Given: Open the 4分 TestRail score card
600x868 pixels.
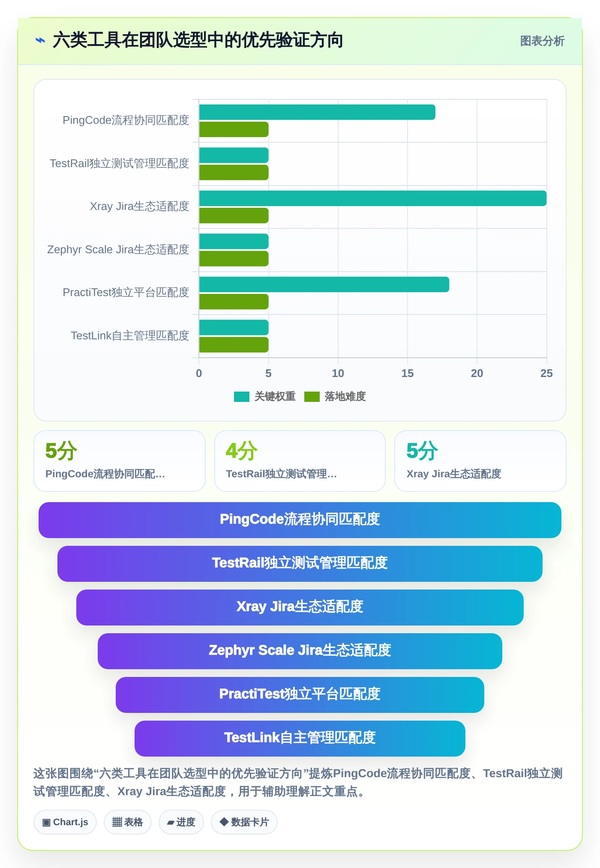Looking at the screenshot, I should coord(300,461).
